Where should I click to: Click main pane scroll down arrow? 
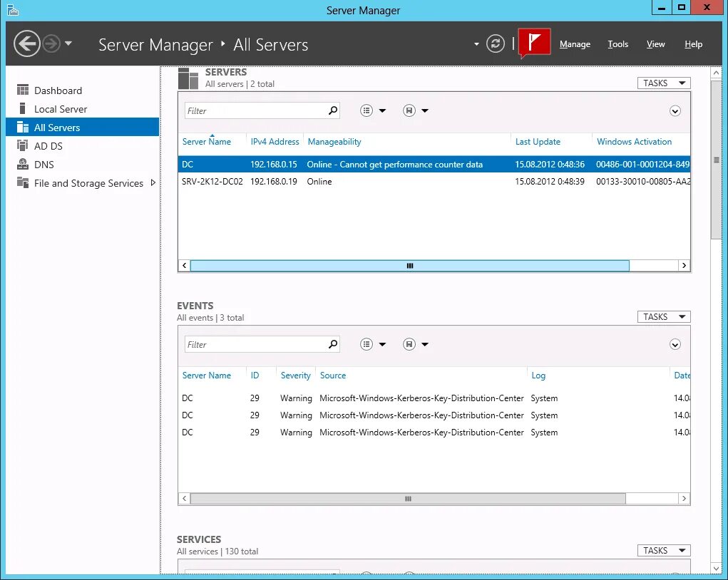click(x=716, y=569)
